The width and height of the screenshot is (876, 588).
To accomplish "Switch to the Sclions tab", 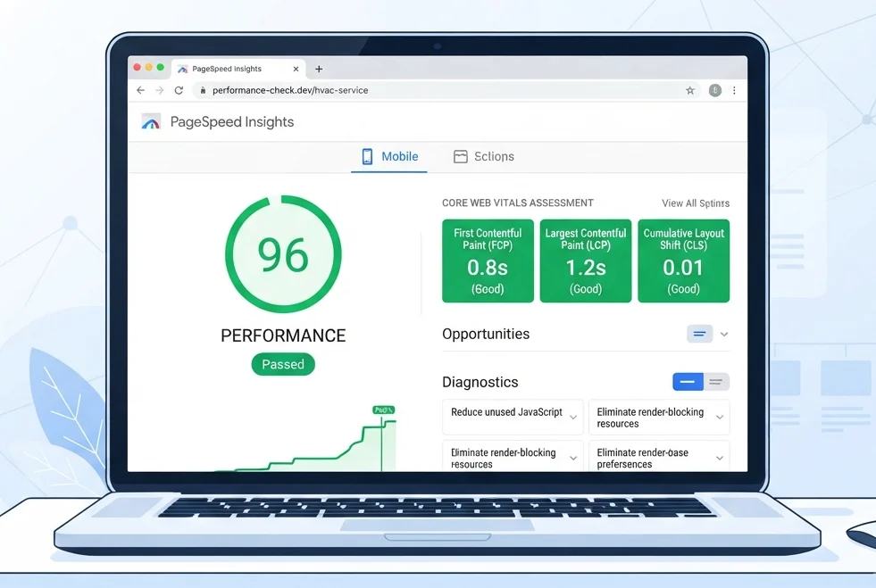I will click(x=484, y=156).
